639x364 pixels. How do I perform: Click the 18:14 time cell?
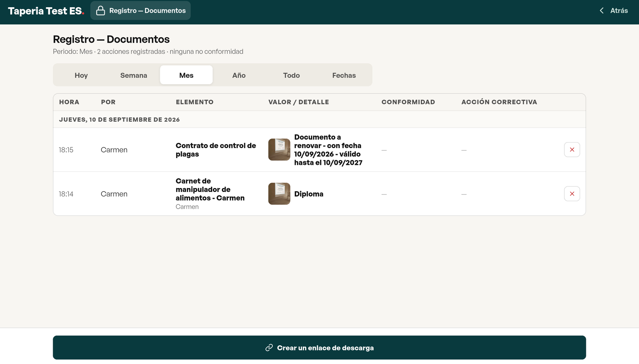coord(66,194)
